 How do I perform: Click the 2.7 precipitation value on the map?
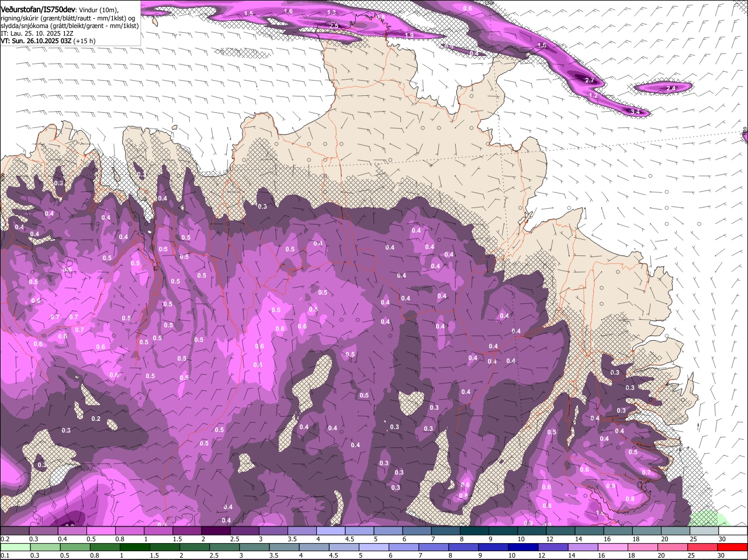tap(590, 80)
